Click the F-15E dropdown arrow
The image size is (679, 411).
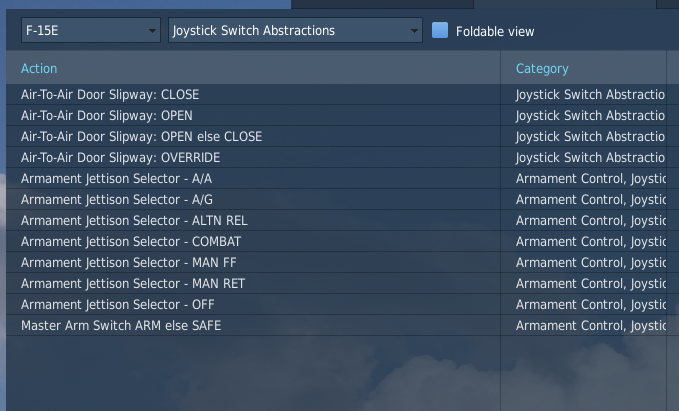click(152, 31)
